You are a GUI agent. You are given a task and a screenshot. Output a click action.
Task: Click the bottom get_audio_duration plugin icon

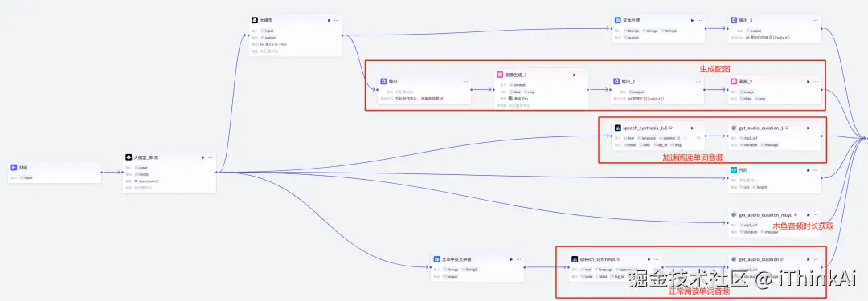point(734,259)
